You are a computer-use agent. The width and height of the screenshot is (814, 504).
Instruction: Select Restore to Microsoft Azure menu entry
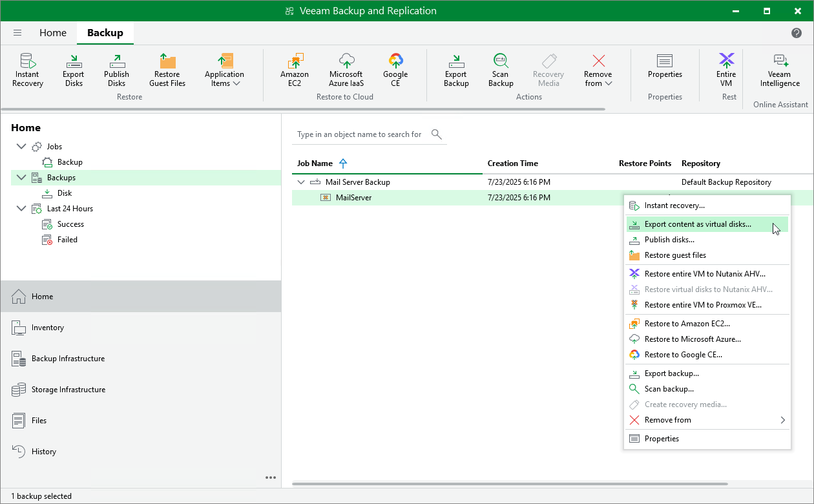click(x=693, y=339)
